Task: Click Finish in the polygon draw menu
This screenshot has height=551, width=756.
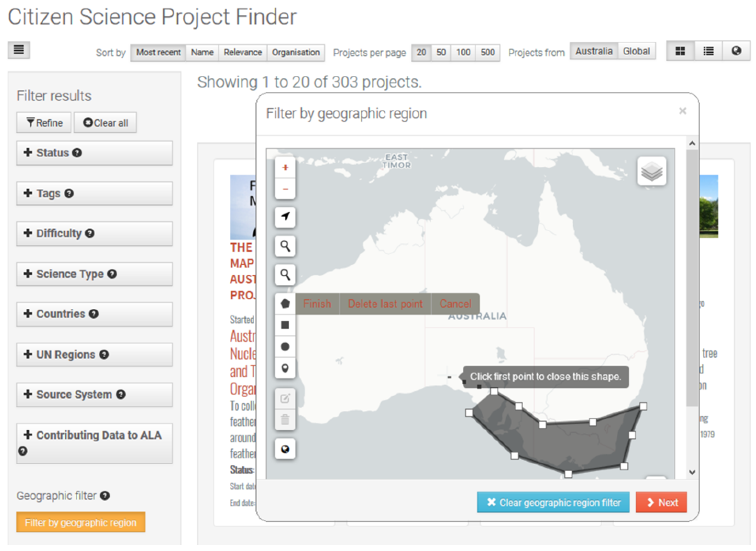Action: (x=317, y=304)
